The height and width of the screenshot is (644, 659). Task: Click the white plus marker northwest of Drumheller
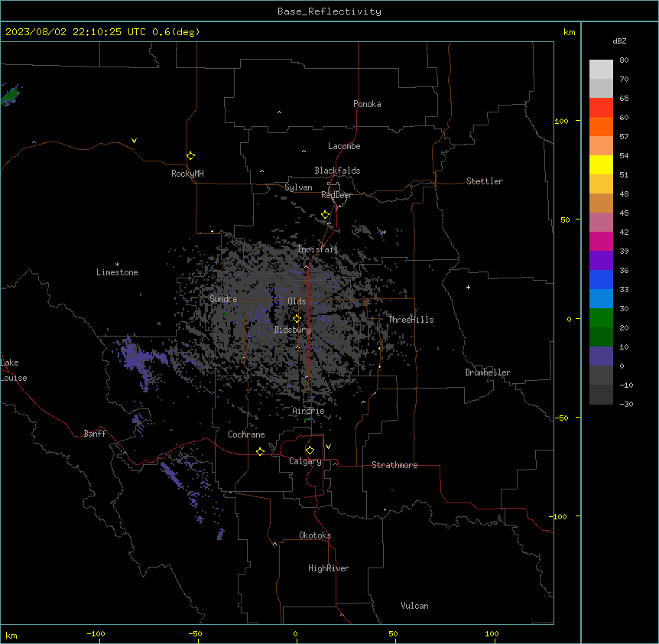468,287
